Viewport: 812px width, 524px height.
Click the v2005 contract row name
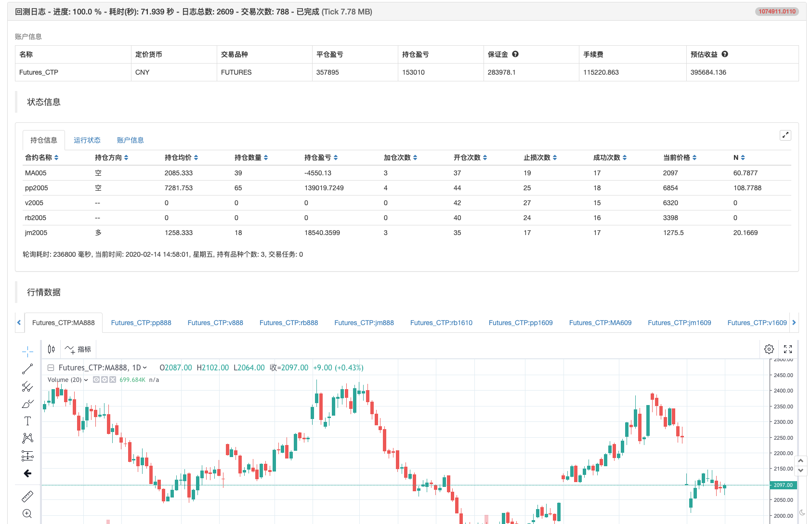(34, 203)
